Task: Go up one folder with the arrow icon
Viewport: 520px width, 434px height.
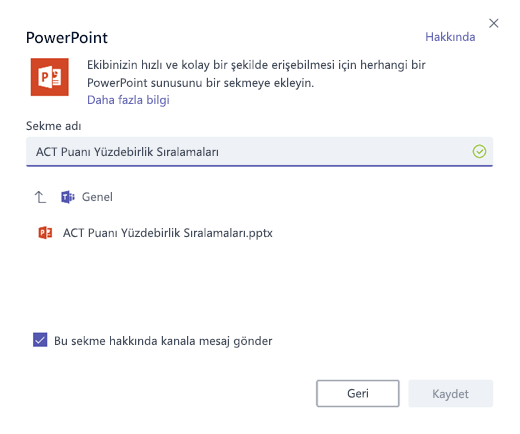Action: coord(40,197)
